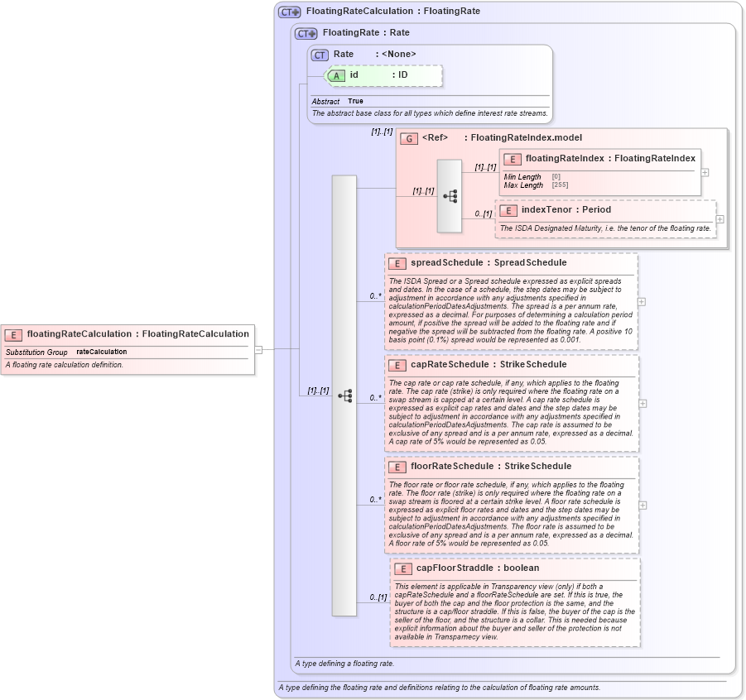Click the floatingRateIndex element icon

tap(511, 158)
